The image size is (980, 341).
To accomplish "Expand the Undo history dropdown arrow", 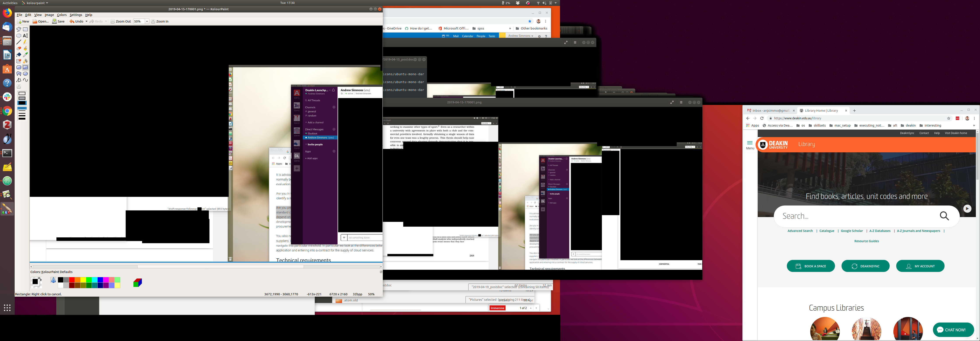I will click(x=86, y=22).
